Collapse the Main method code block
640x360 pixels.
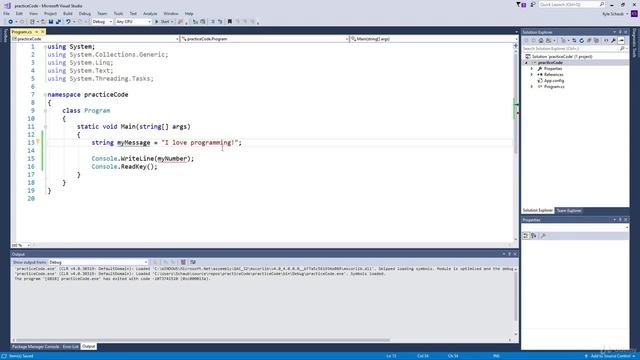coord(45,127)
